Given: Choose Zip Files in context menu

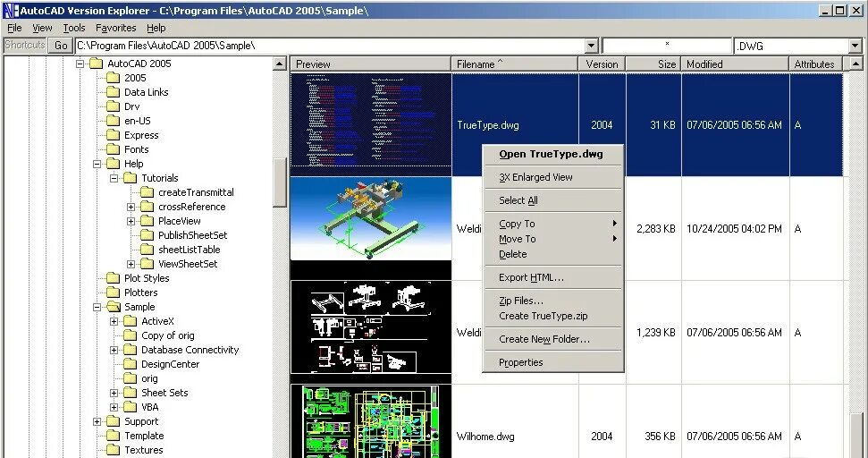Looking at the screenshot, I should click(553, 301).
